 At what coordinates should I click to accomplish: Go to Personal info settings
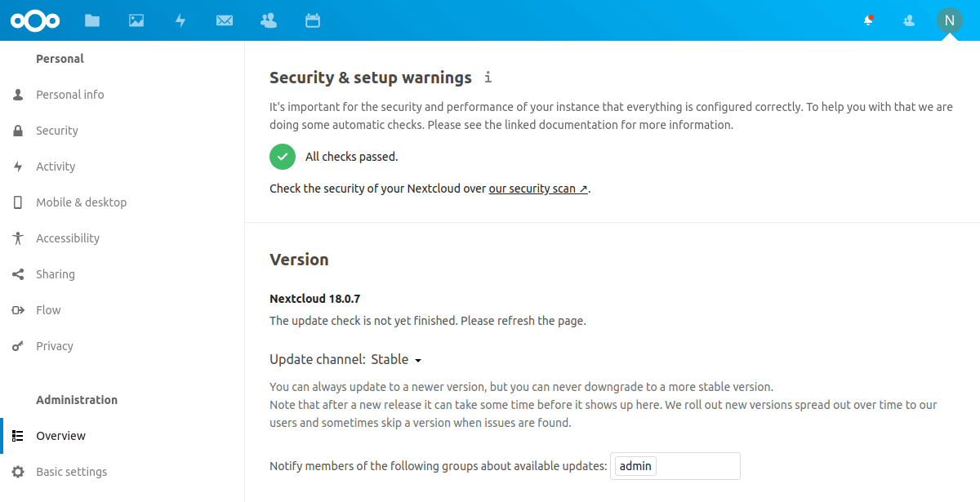(x=70, y=95)
